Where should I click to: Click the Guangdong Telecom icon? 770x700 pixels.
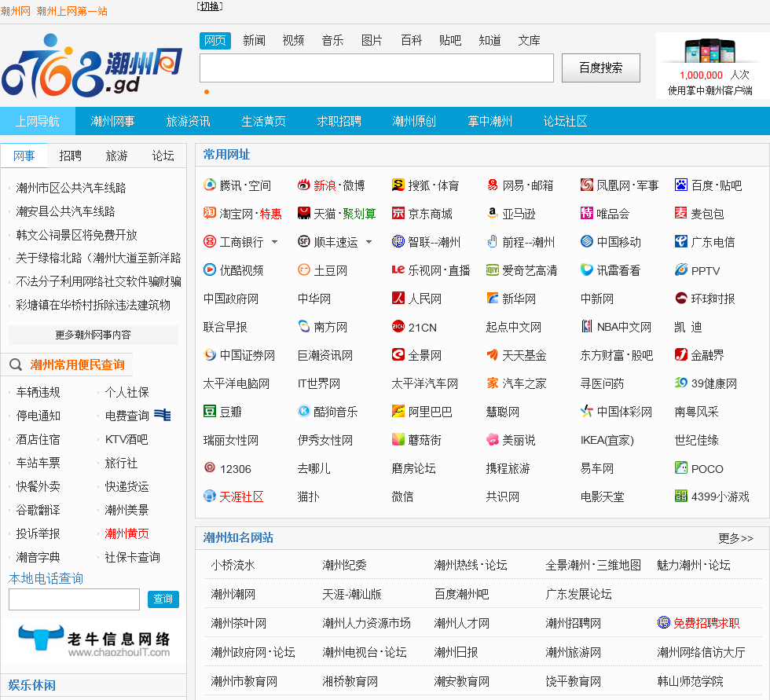tap(680, 241)
